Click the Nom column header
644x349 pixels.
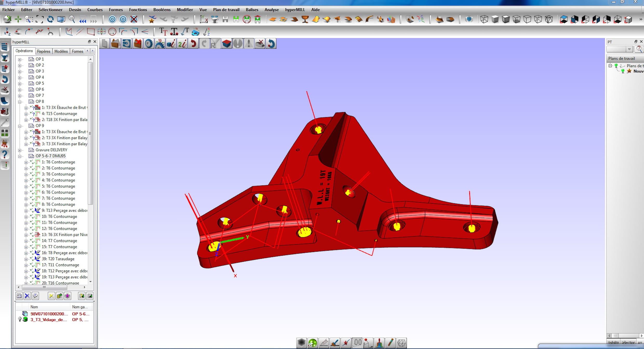49,307
